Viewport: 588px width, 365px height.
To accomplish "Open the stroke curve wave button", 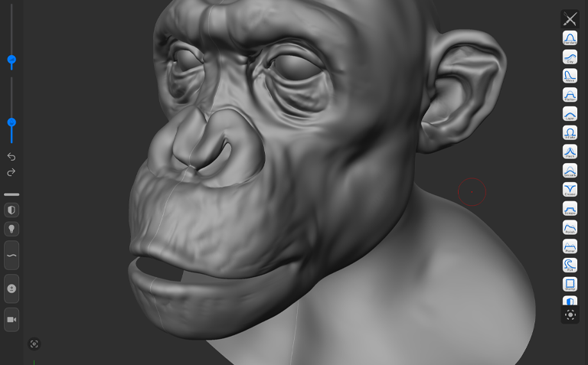I will 11,256.
